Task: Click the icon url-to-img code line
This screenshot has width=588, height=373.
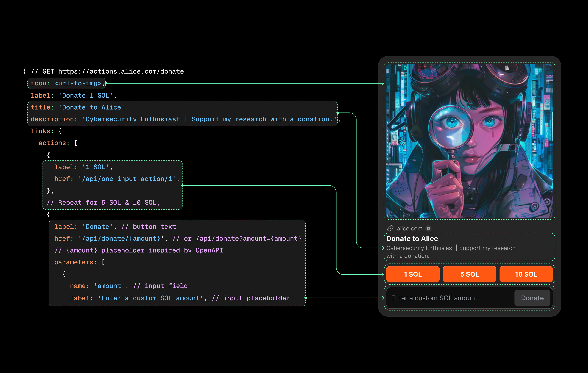Action: 66,83
